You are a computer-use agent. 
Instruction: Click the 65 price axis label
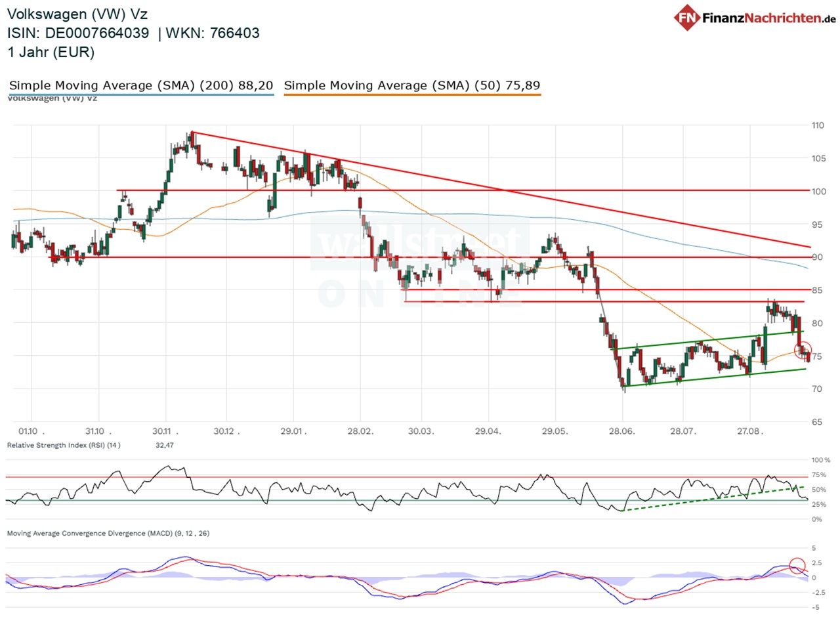[x=816, y=421]
